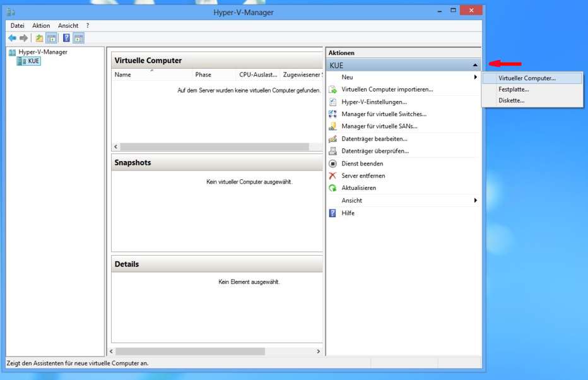Viewport: 588px width, 380px height.
Task: Click the KUE server icon in tree
Action: (x=22, y=61)
